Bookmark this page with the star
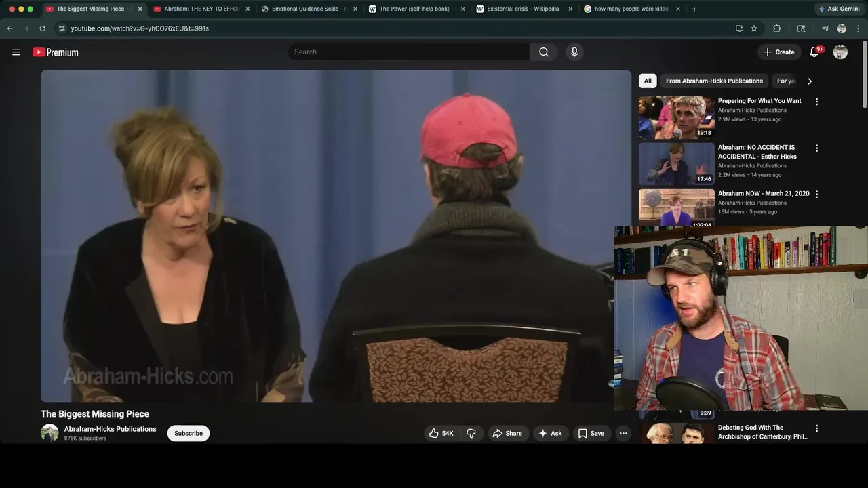 click(754, 28)
